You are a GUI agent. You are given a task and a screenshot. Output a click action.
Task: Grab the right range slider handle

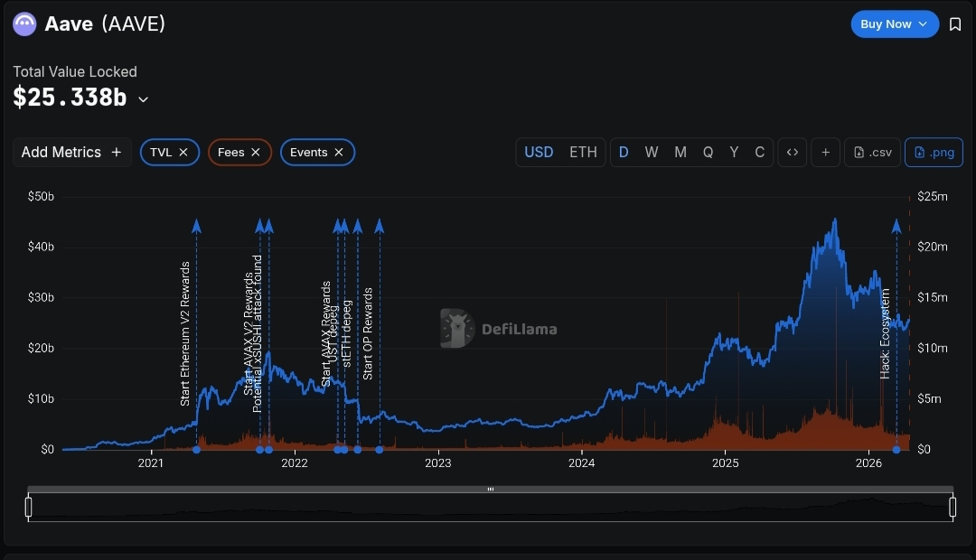(953, 507)
